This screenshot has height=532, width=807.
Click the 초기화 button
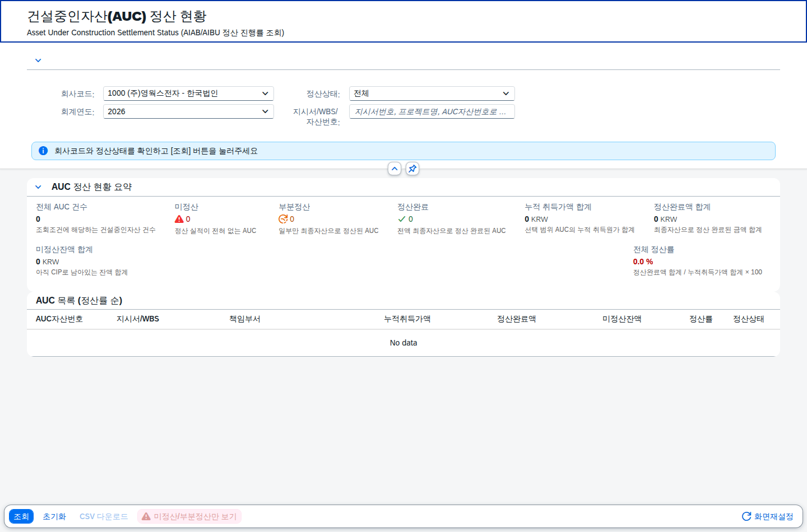pos(54,516)
